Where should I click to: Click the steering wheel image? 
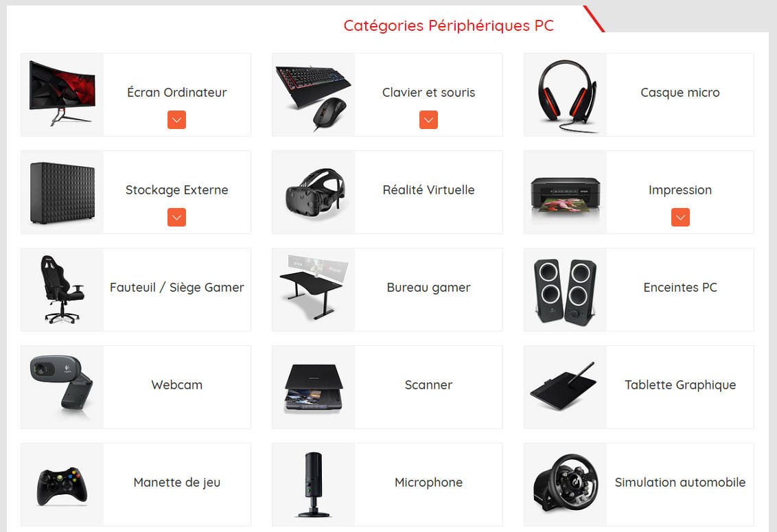tap(566, 485)
